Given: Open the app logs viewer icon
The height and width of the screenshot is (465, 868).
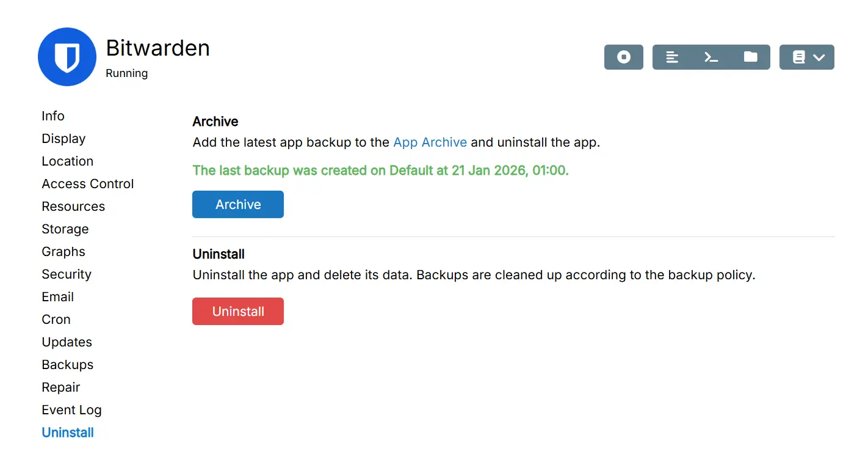Looking at the screenshot, I should tap(672, 57).
